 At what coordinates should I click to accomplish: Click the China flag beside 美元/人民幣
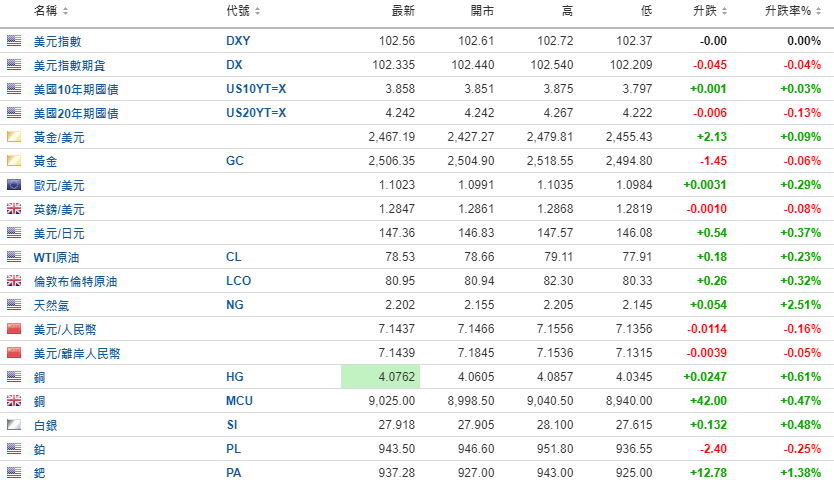coord(14,329)
